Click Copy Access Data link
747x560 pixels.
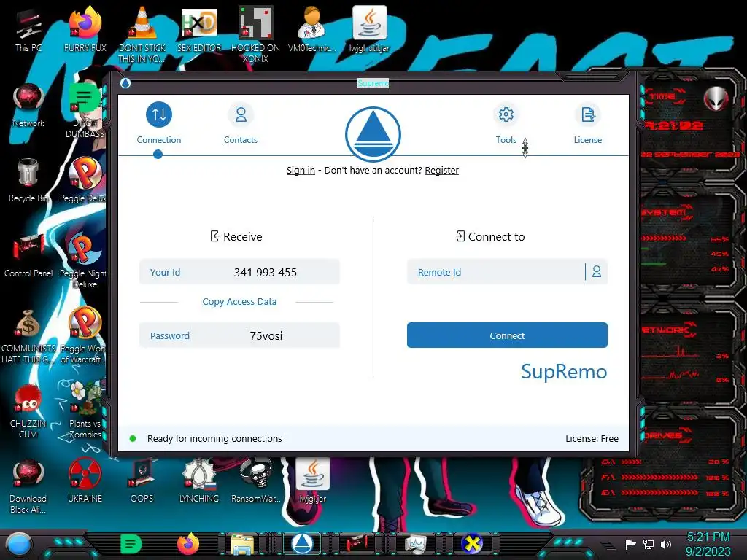pyautogui.click(x=239, y=301)
